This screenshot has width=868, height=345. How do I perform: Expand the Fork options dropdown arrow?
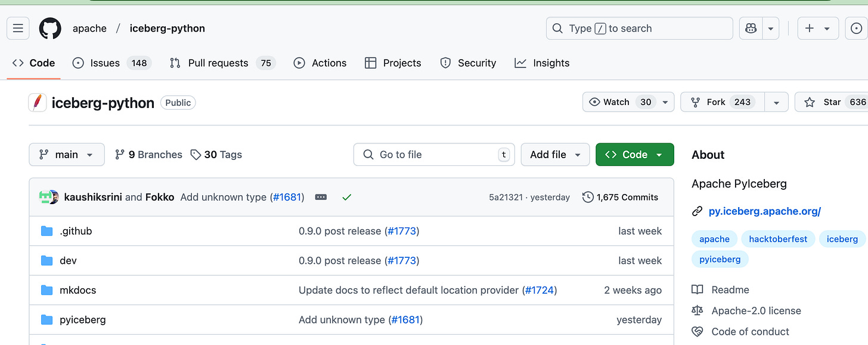click(776, 102)
